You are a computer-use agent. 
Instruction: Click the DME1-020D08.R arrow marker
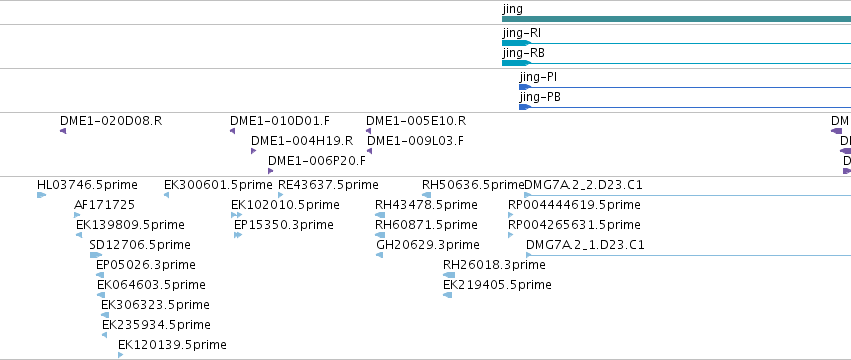[63, 131]
